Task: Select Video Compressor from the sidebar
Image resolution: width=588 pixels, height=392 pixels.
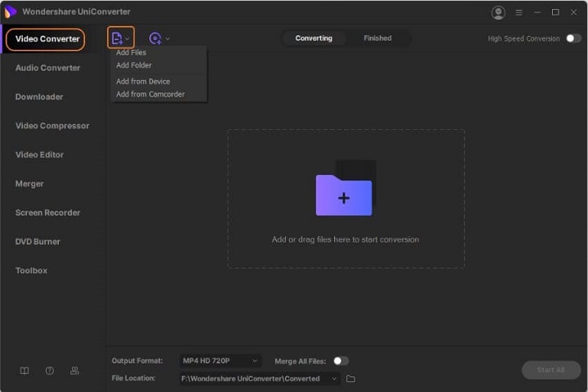Action: [52, 126]
